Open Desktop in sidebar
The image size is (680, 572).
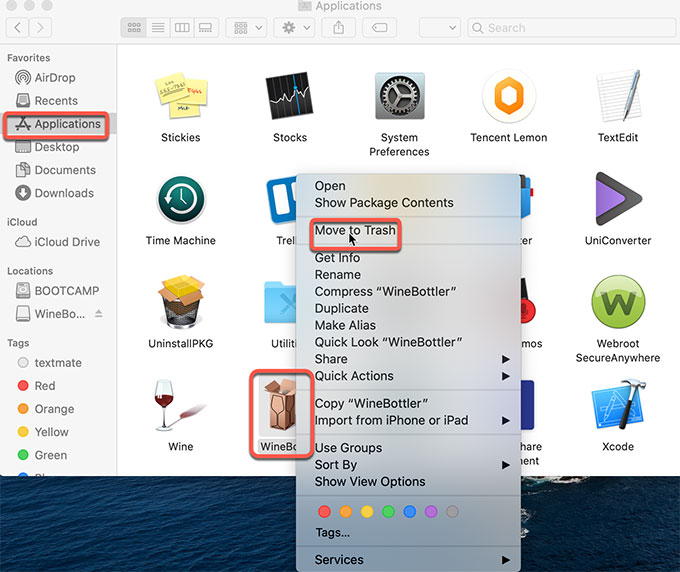pos(58,147)
